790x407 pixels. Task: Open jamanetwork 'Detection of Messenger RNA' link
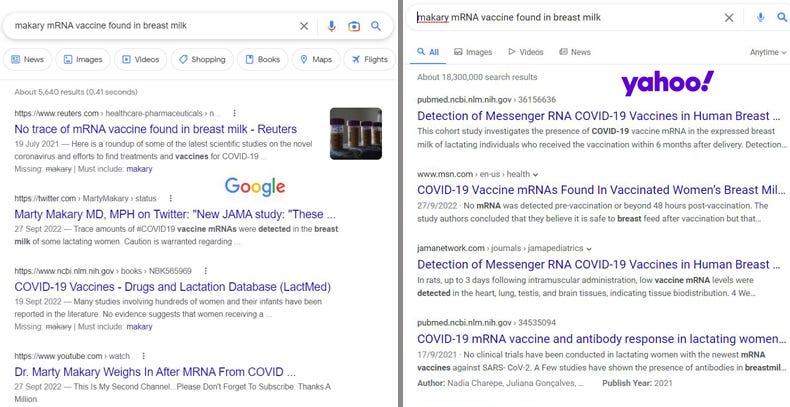pyautogui.click(x=599, y=264)
